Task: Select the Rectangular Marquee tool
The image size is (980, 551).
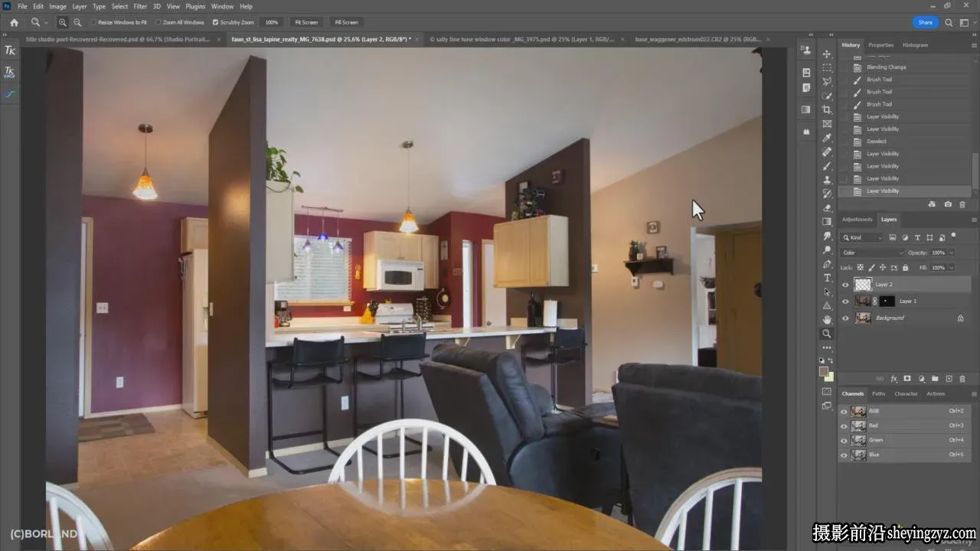Action: (827, 68)
